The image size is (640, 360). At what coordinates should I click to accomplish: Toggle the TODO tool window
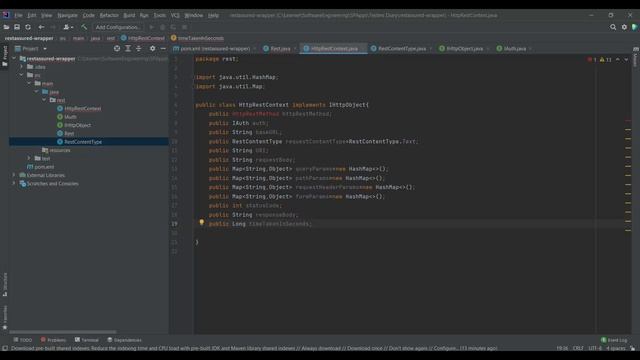click(22, 340)
